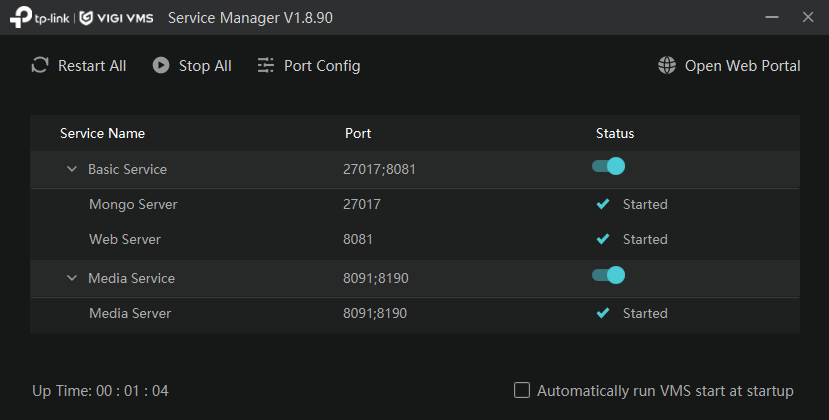The image size is (829, 420).
Task: Select the Media Service row name
Action: (132, 278)
